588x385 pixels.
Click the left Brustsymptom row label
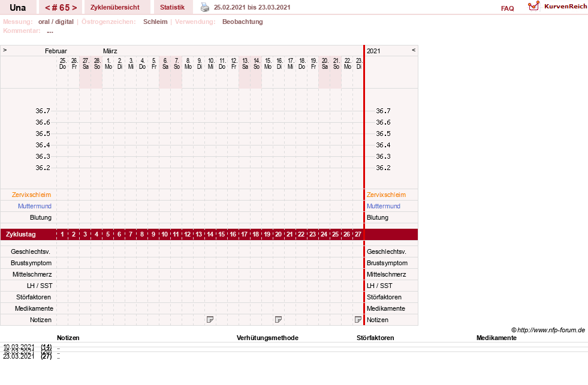coord(31,263)
